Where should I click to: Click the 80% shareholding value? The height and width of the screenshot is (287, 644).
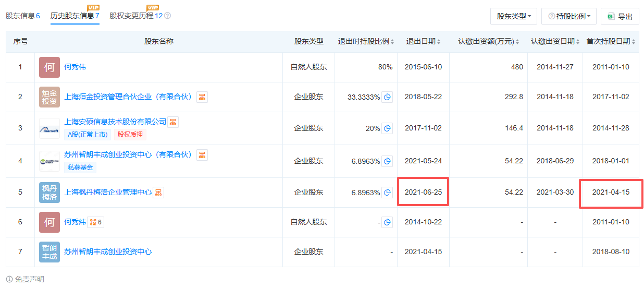(385, 67)
